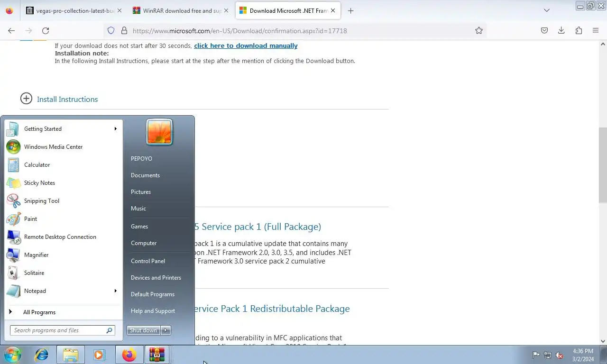The height and width of the screenshot is (364, 607).
Task: Save to Pocket icon in toolbar
Action: (544, 31)
